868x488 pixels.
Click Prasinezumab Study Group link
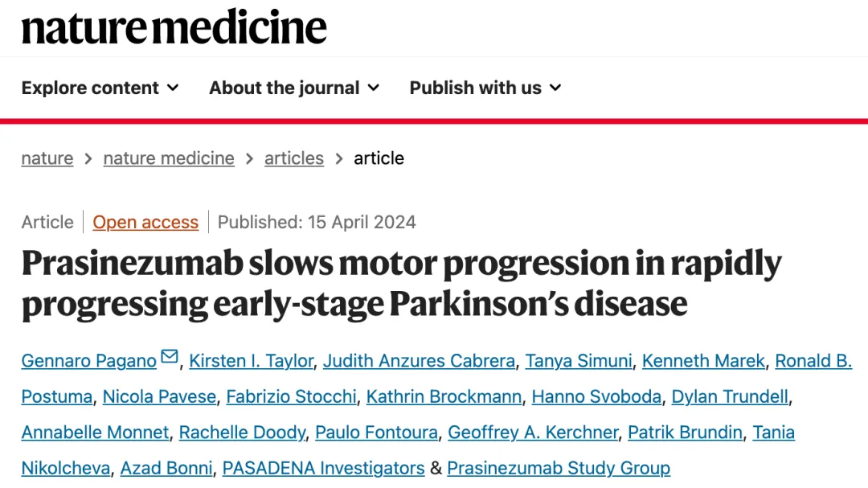[559, 467]
